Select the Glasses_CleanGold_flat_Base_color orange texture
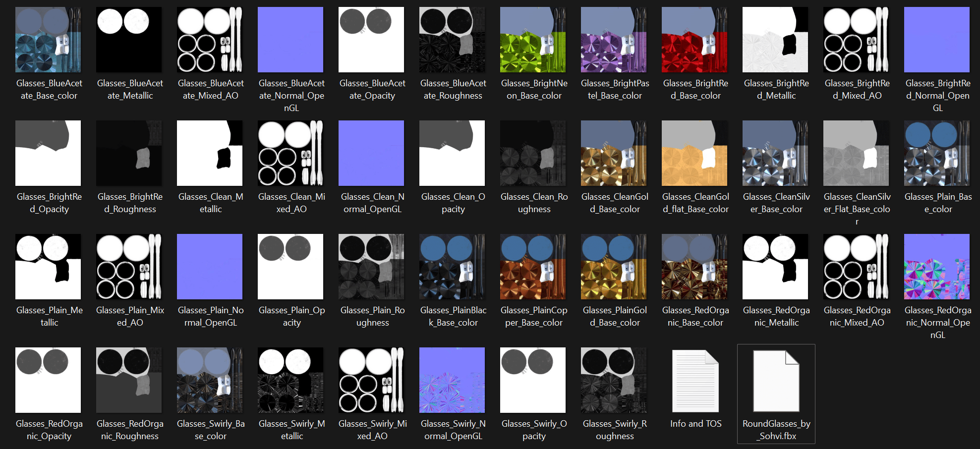Viewport: 980px width, 449px height. 694,153
